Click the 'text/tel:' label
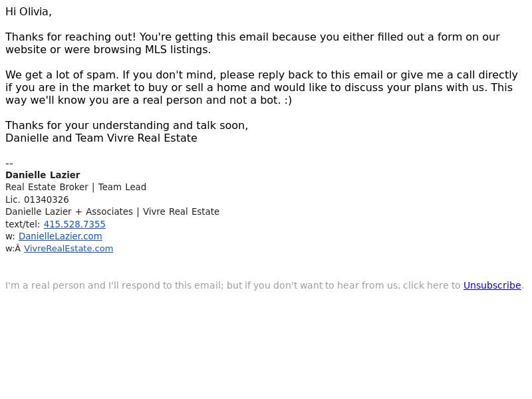The height and width of the screenshot is (399, 532). tap(23, 224)
